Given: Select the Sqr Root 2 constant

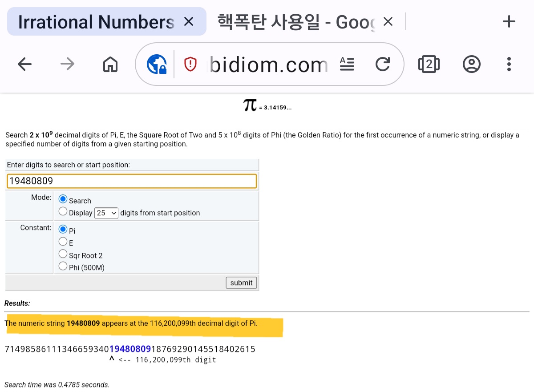Looking at the screenshot, I should [63, 255].
